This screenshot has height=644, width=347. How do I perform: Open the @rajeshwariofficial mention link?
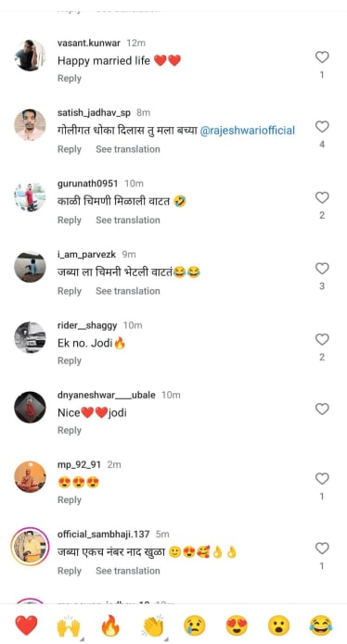248,131
